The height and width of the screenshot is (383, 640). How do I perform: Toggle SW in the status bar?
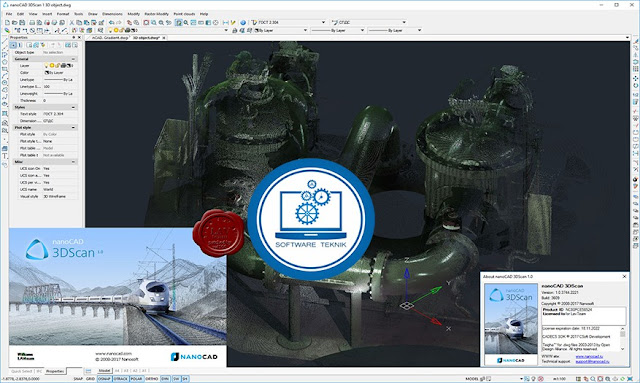click(x=176, y=379)
